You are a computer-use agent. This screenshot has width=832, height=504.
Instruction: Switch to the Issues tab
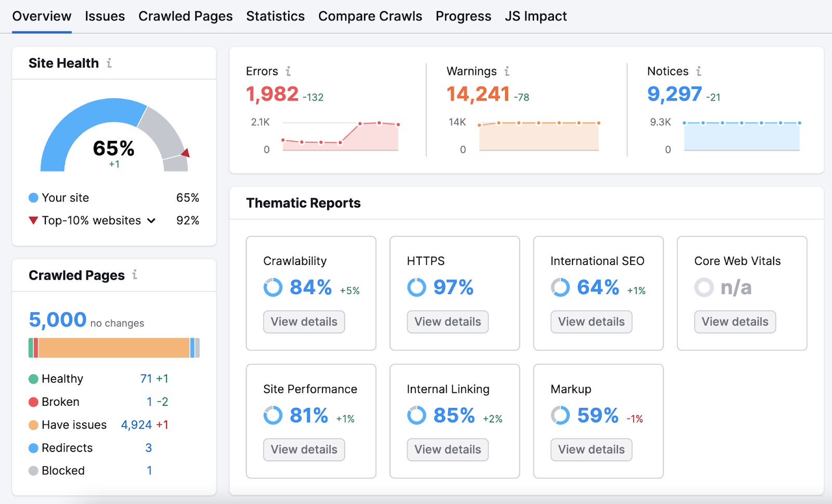point(105,16)
